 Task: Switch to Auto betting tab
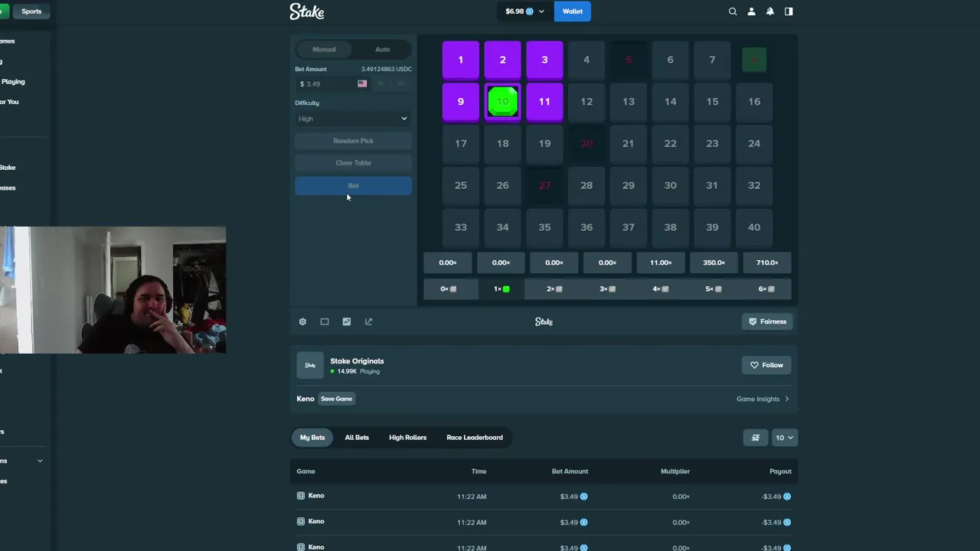(382, 50)
